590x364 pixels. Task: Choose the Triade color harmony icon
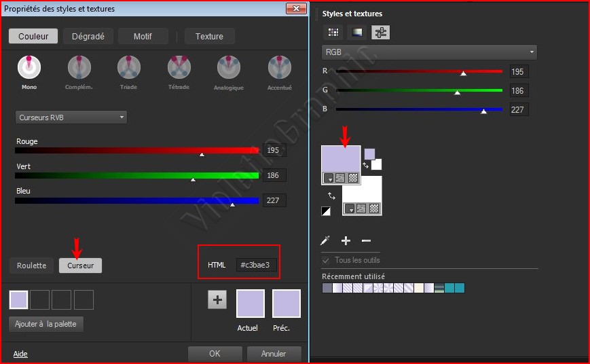click(x=128, y=67)
